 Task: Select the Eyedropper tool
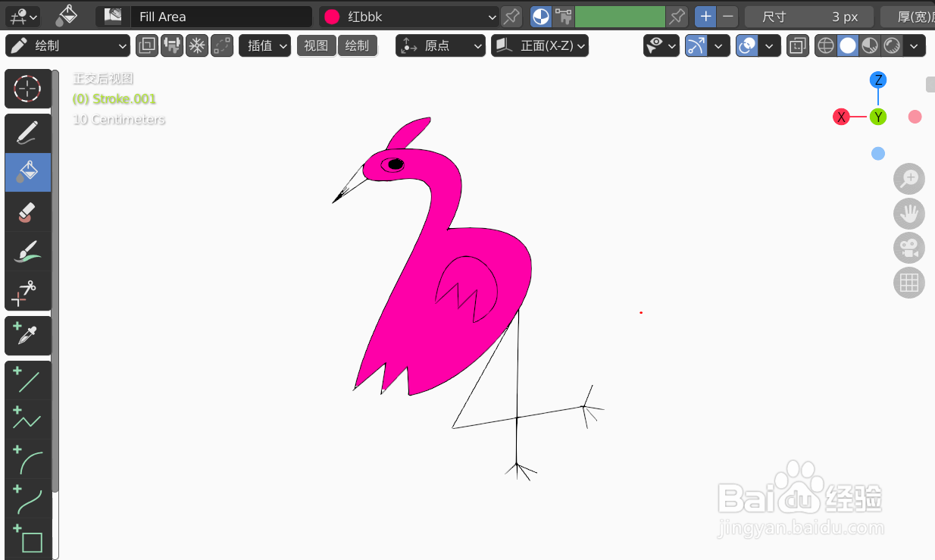(x=28, y=336)
